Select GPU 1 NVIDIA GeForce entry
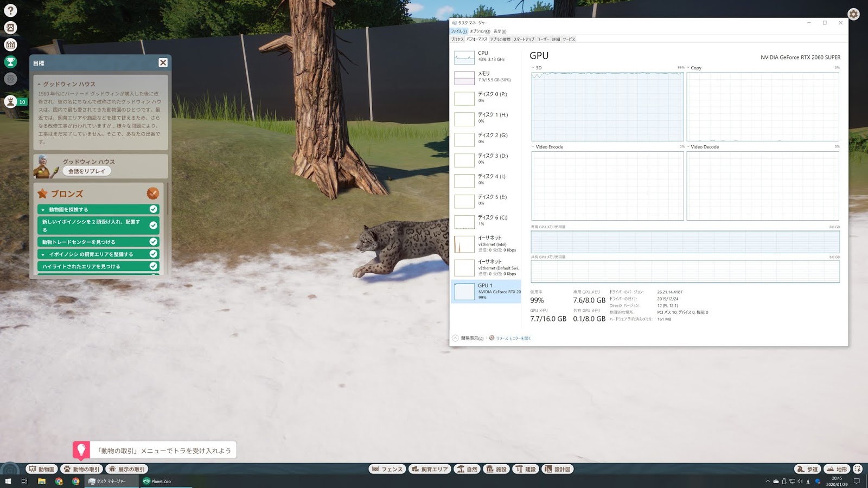The width and height of the screenshot is (868, 488). [x=486, y=291]
